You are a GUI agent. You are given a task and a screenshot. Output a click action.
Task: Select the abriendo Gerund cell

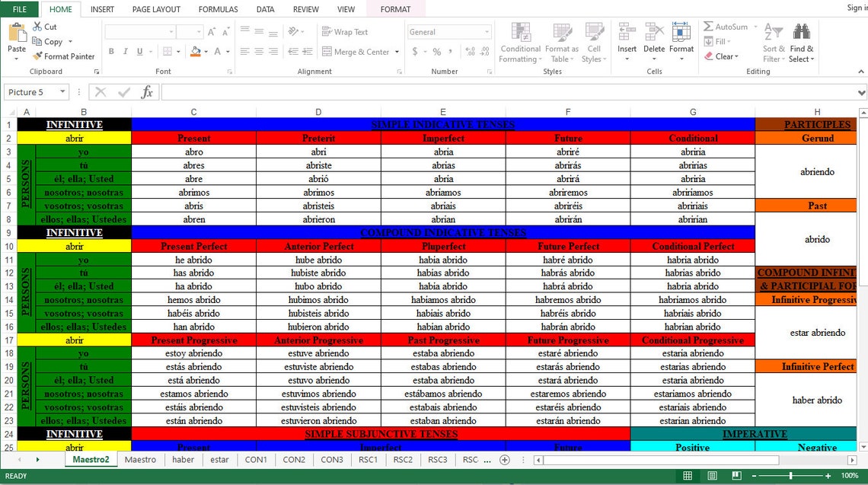click(817, 172)
